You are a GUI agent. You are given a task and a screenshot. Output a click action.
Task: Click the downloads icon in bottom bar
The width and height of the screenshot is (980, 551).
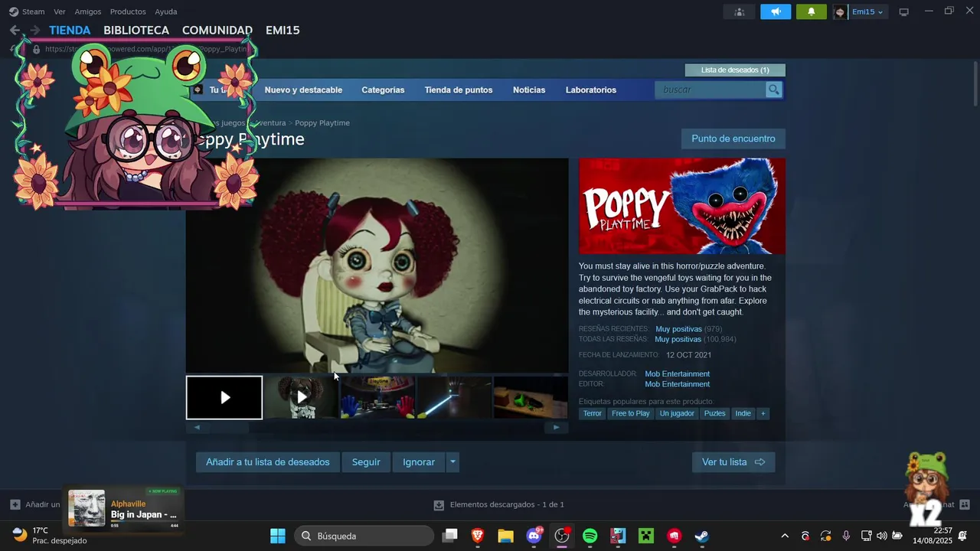pos(439,505)
